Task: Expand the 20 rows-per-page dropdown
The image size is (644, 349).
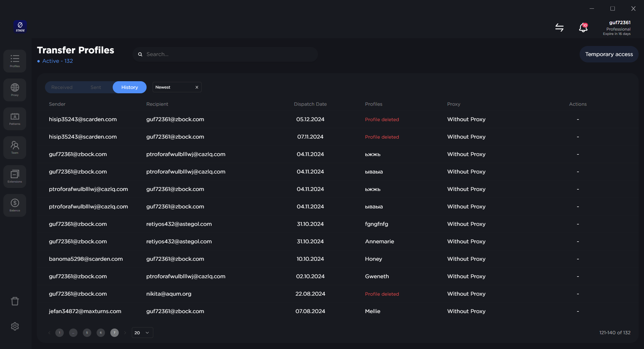Action: [142, 333]
